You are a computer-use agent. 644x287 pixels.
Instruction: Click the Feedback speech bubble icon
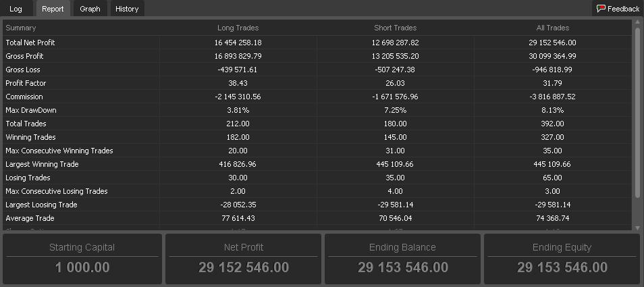(x=601, y=8)
